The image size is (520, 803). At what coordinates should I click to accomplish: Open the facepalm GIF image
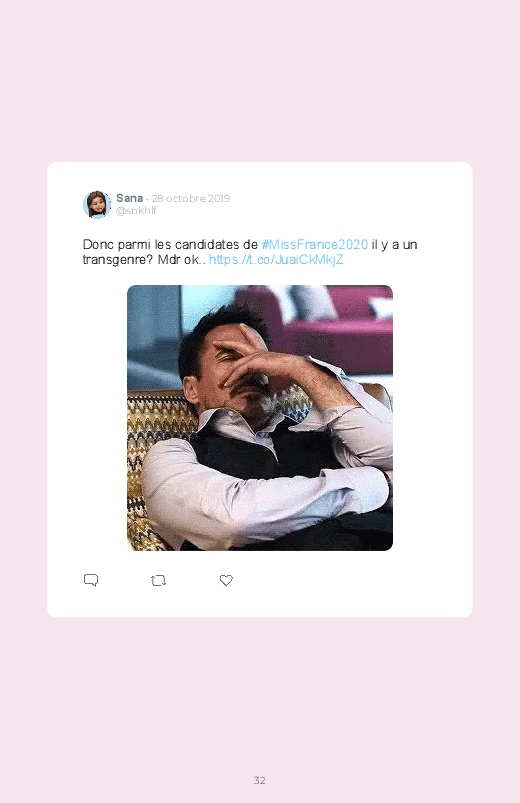(x=260, y=418)
